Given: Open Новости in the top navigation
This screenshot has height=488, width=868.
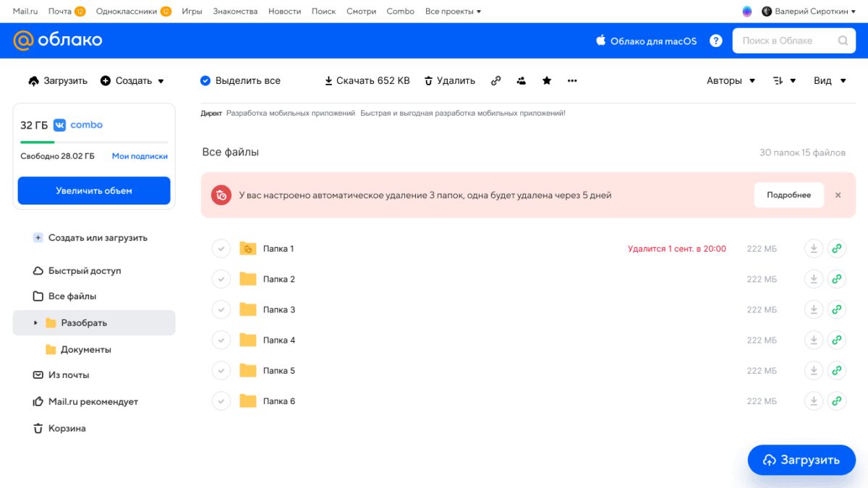Looking at the screenshot, I should [284, 12].
